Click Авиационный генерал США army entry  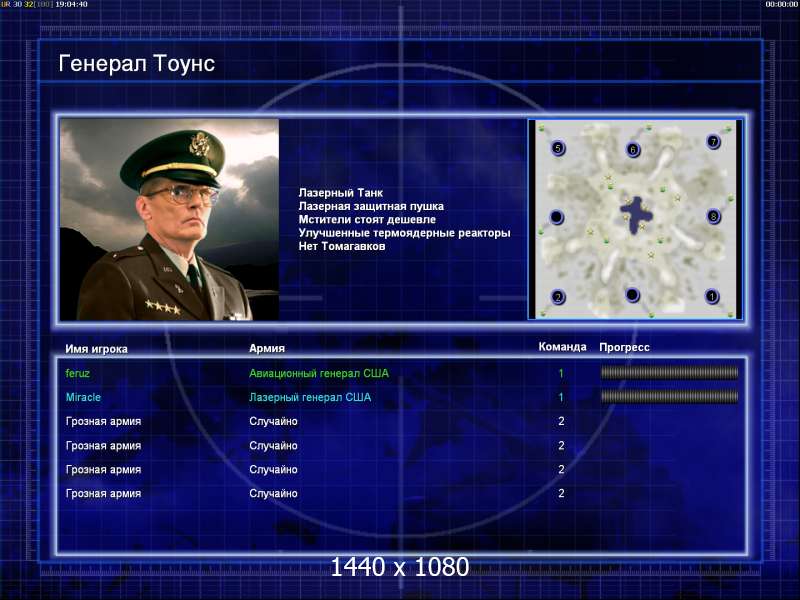319,373
